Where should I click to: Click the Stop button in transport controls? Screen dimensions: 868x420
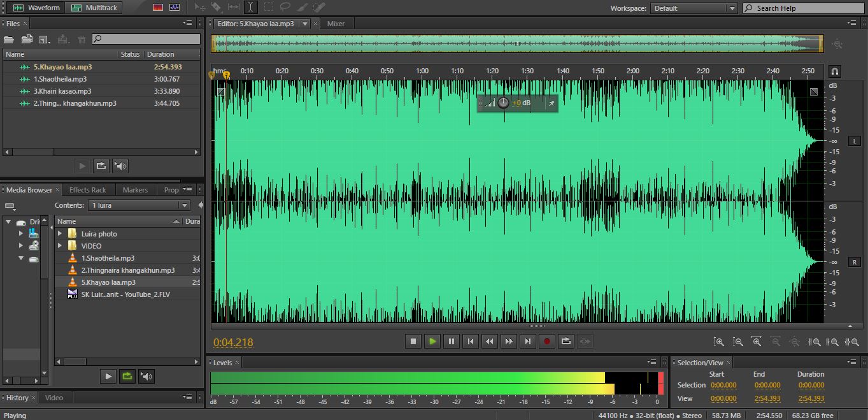413,342
